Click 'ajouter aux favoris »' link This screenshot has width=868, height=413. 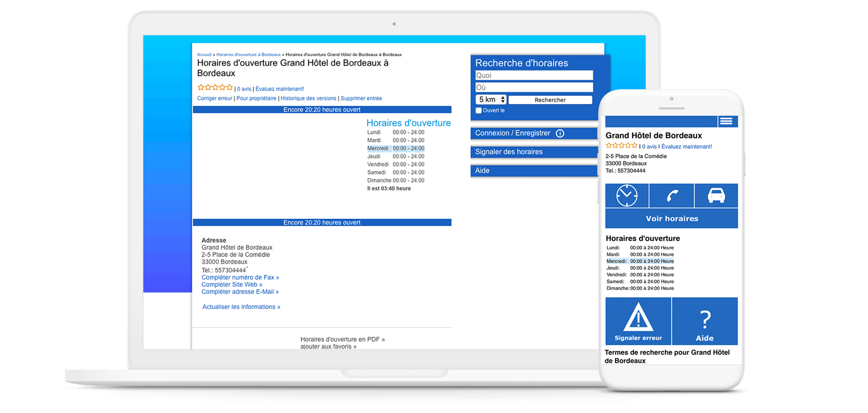[x=328, y=346]
